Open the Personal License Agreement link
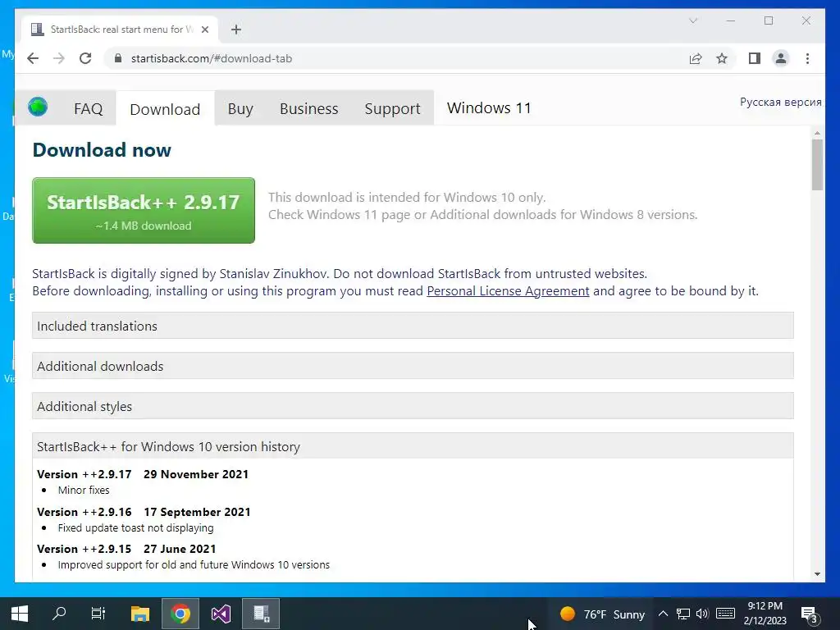 coord(508,291)
